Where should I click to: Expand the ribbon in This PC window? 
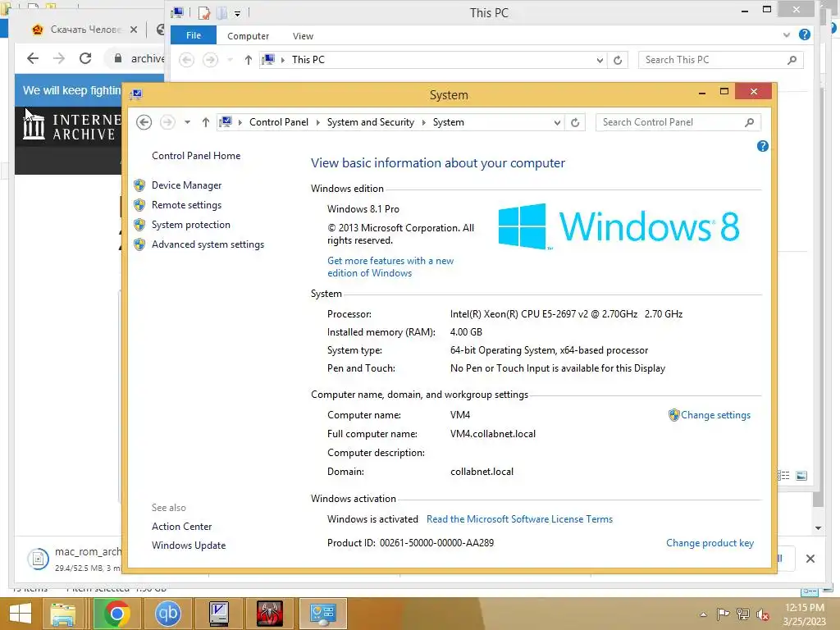pos(787,35)
